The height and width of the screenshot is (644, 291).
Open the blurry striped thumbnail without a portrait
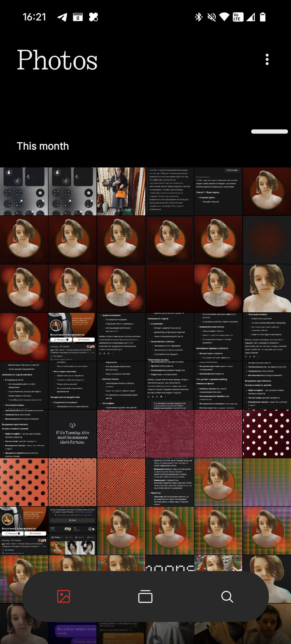(267, 482)
